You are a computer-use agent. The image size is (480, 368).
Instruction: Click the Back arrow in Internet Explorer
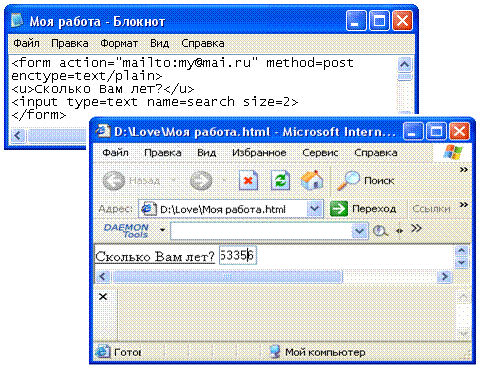tap(113, 181)
